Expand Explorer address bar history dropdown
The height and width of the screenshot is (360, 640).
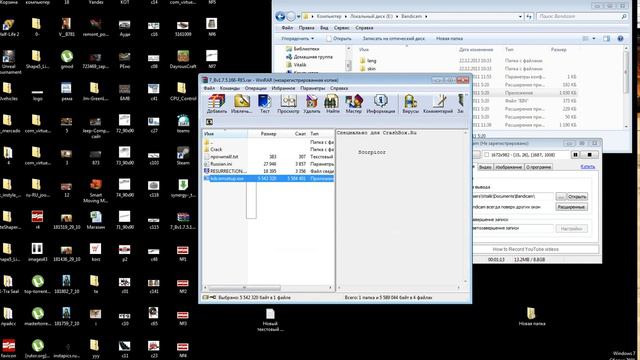(520, 16)
